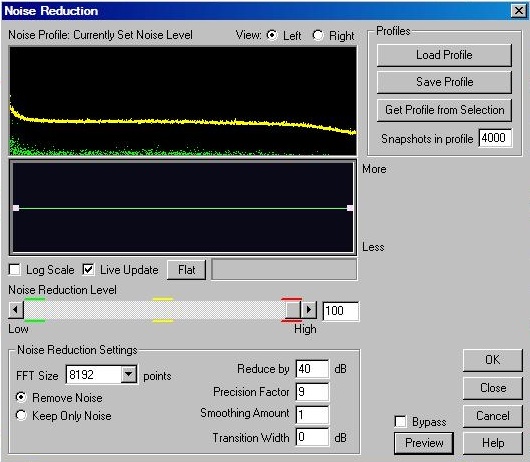Click the left graph control point handle
Screen dimensions: 530x462
(16, 208)
